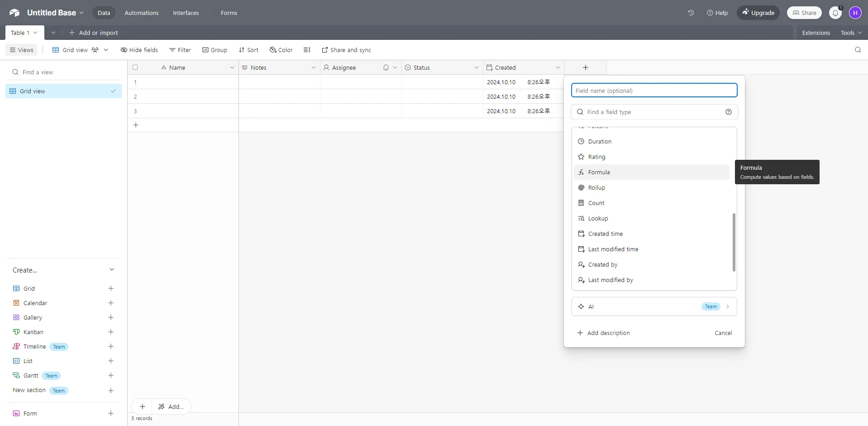Click the Upgrade button

click(x=758, y=13)
